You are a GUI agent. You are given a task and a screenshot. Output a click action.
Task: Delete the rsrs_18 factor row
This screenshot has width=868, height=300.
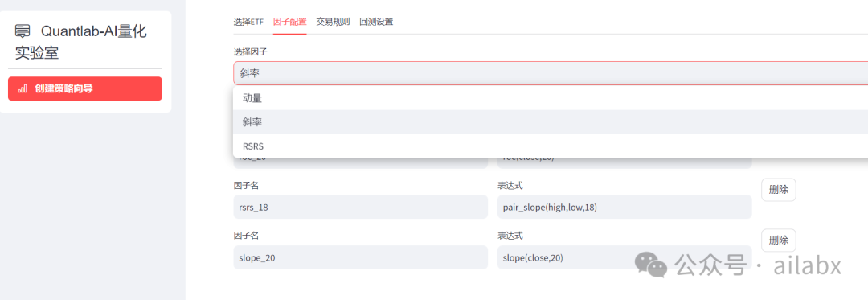[x=778, y=189]
